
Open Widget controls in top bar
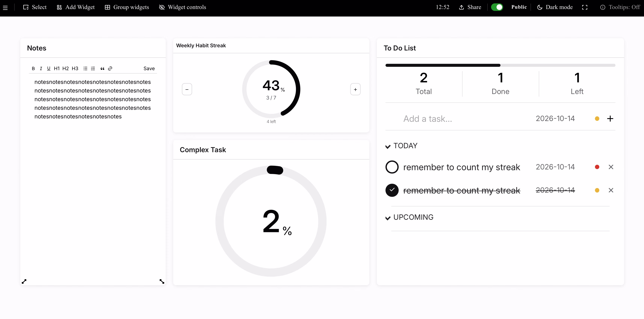point(182,7)
